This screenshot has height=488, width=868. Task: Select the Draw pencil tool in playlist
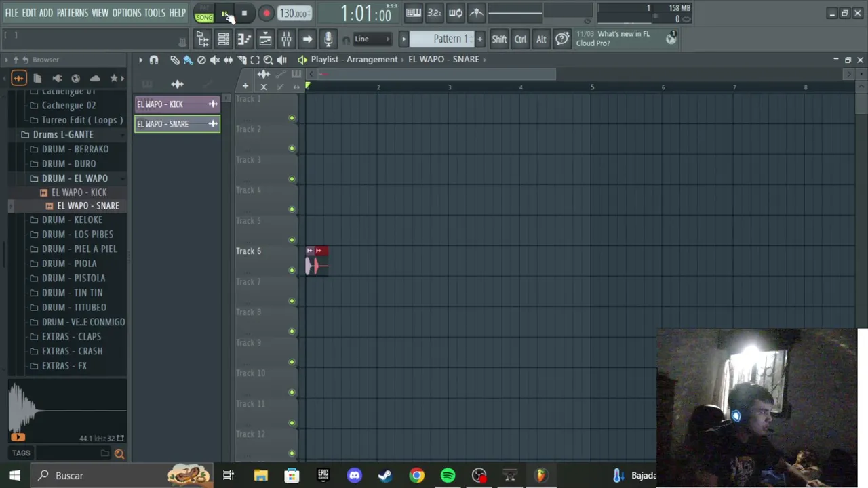coord(175,60)
